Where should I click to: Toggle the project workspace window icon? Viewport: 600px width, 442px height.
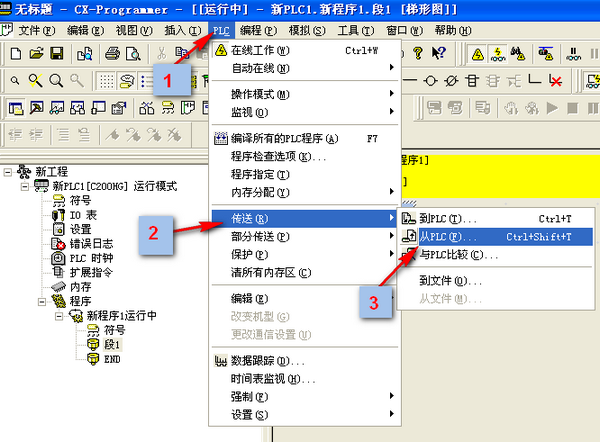(16, 108)
